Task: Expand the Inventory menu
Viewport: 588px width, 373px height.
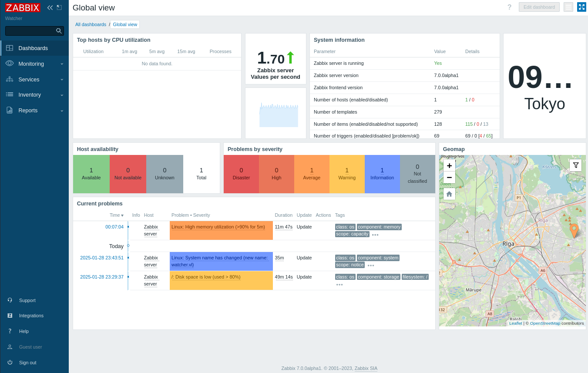Action: coord(34,95)
